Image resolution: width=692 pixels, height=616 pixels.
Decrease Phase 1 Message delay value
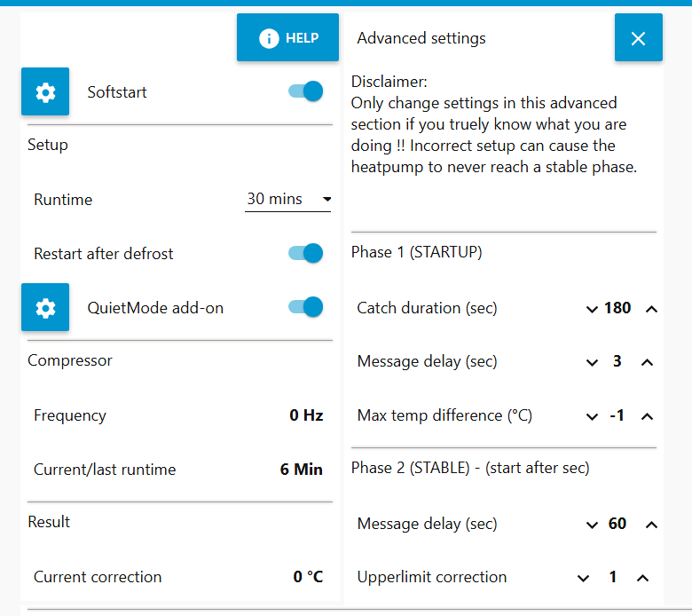(x=592, y=362)
